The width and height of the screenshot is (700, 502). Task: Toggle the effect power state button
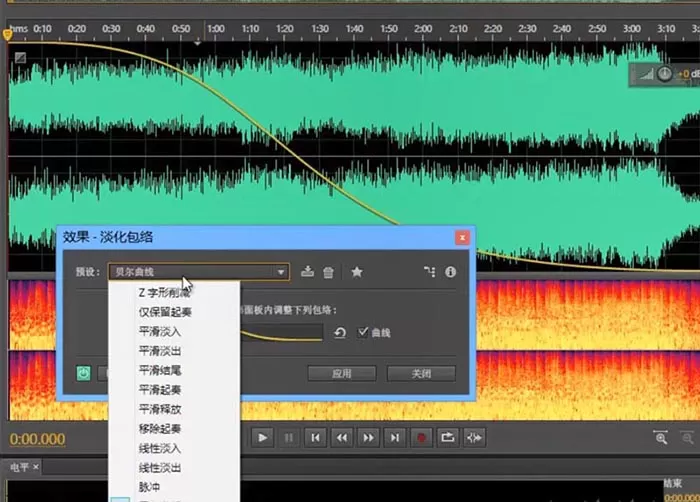[x=83, y=373]
